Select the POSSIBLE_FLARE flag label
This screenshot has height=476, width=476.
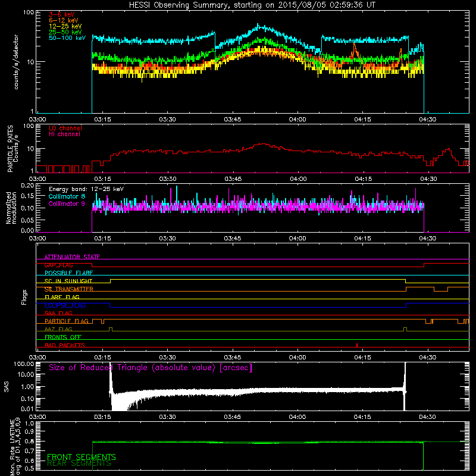point(68,273)
